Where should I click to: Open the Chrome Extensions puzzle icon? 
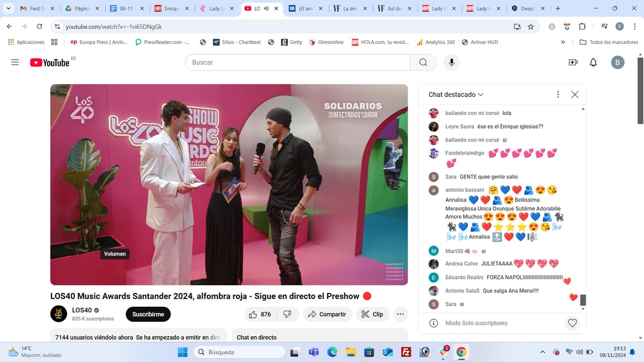582,26
